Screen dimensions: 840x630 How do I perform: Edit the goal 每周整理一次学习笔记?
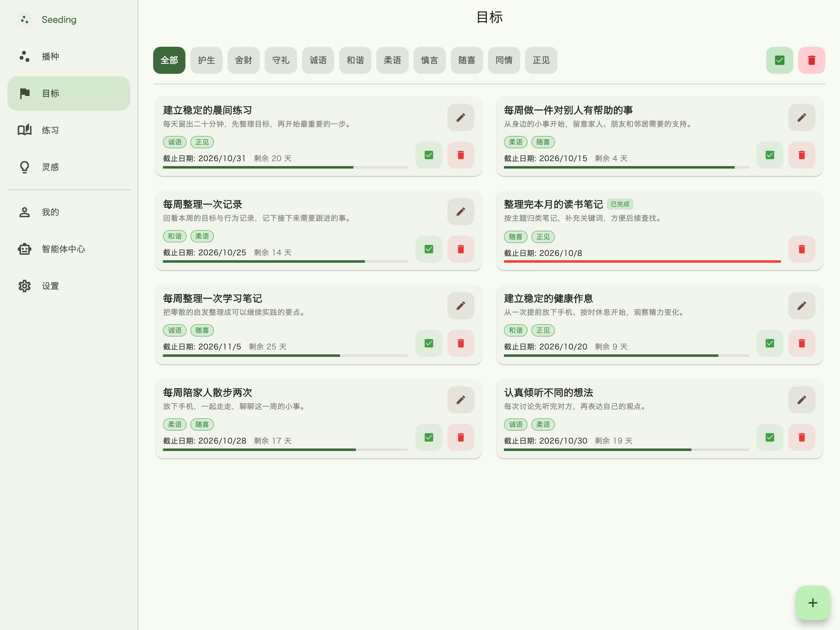pos(460,306)
